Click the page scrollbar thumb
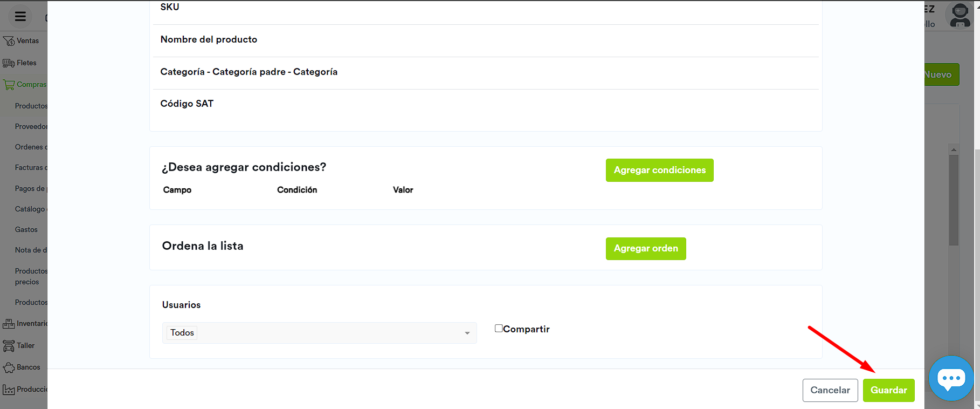Screen dimensions: 980x409 point(954,200)
